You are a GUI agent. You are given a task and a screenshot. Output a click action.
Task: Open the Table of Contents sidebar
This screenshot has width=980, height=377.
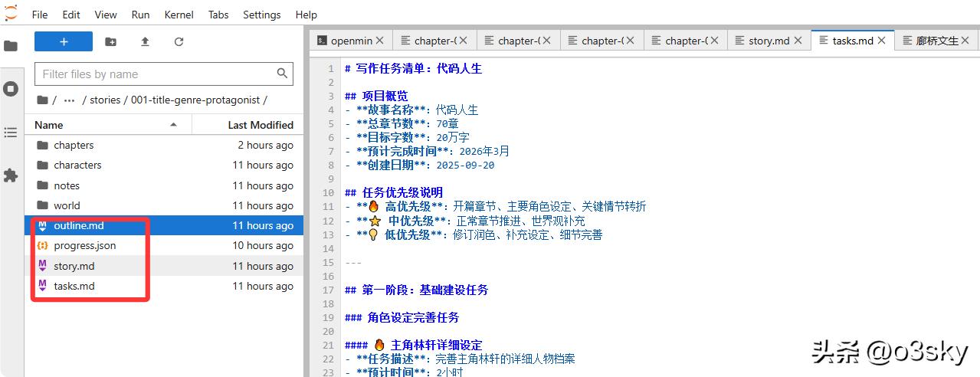click(x=11, y=133)
